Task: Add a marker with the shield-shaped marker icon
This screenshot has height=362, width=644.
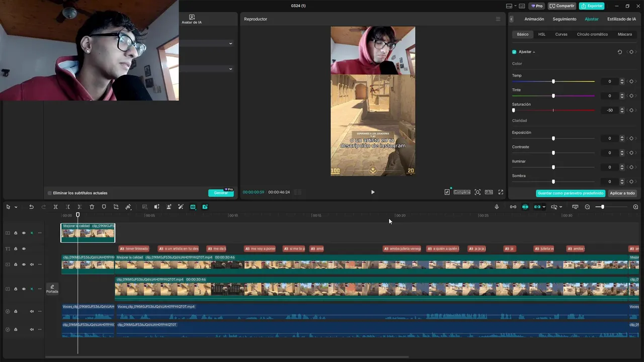Action: pos(104,207)
